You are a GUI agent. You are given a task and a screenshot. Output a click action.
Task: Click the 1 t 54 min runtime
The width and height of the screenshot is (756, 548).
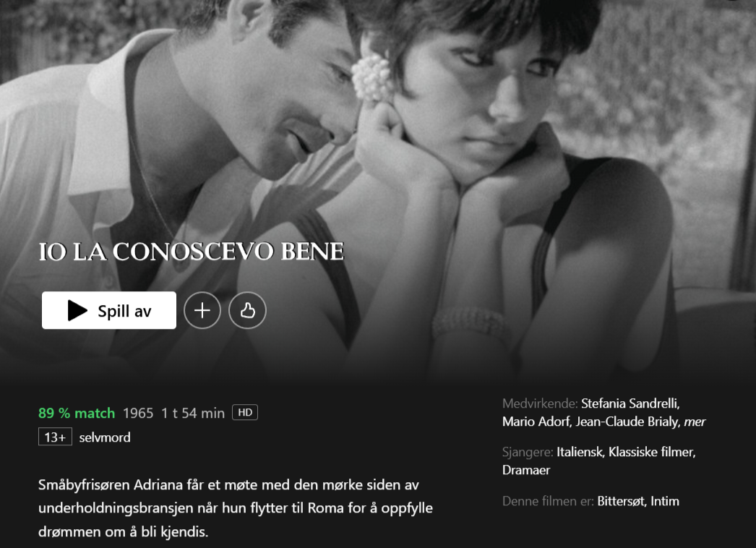point(193,414)
